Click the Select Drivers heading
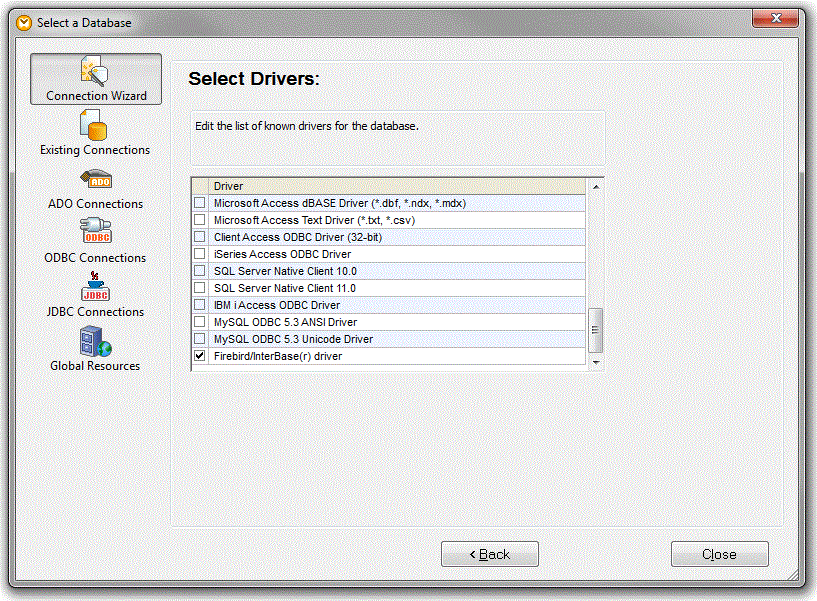Screen dimensions: 817x601 coord(254,79)
